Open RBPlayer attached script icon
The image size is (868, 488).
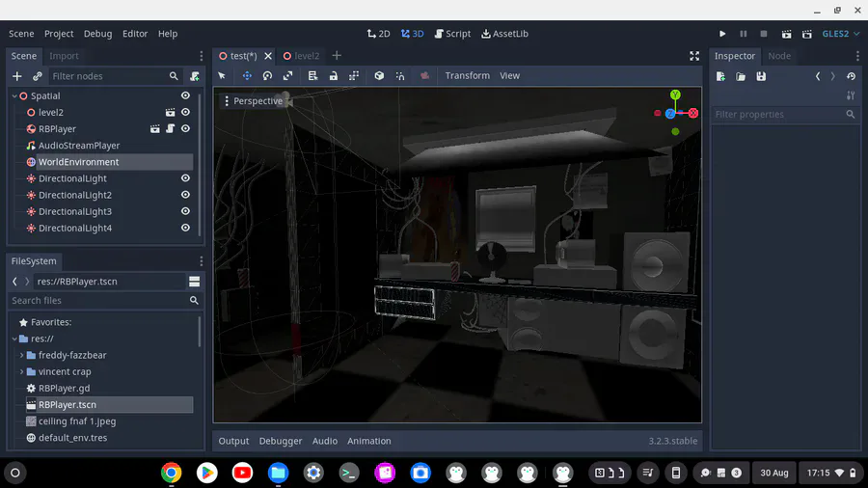pyautogui.click(x=170, y=129)
